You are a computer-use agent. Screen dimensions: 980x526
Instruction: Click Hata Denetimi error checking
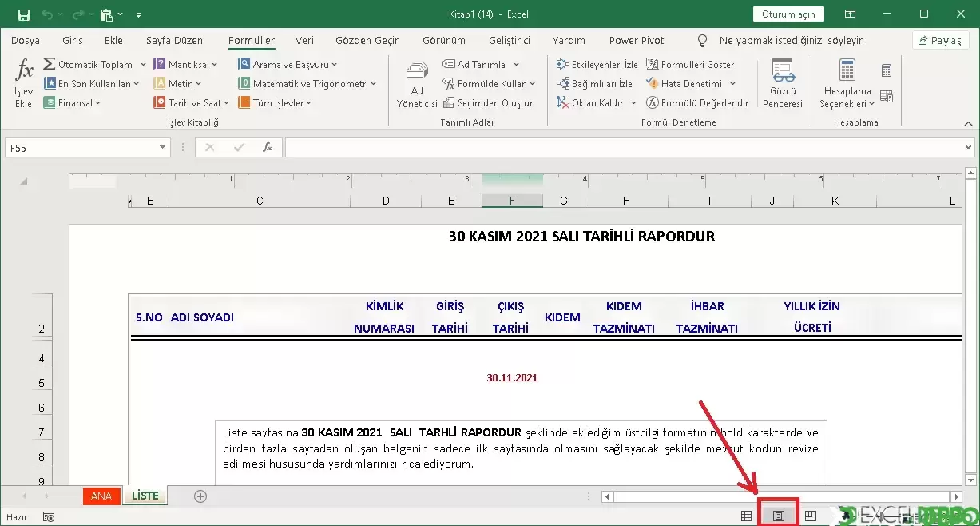pyautogui.click(x=684, y=83)
